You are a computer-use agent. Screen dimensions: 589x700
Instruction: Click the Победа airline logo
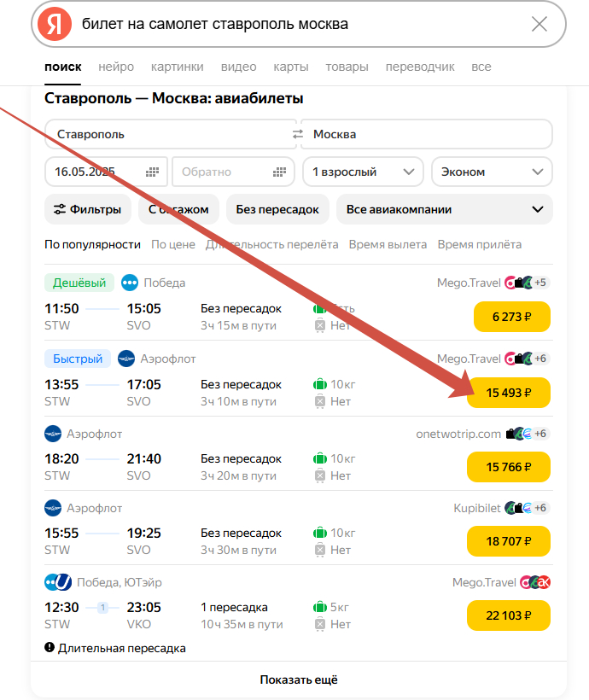tap(130, 283)
